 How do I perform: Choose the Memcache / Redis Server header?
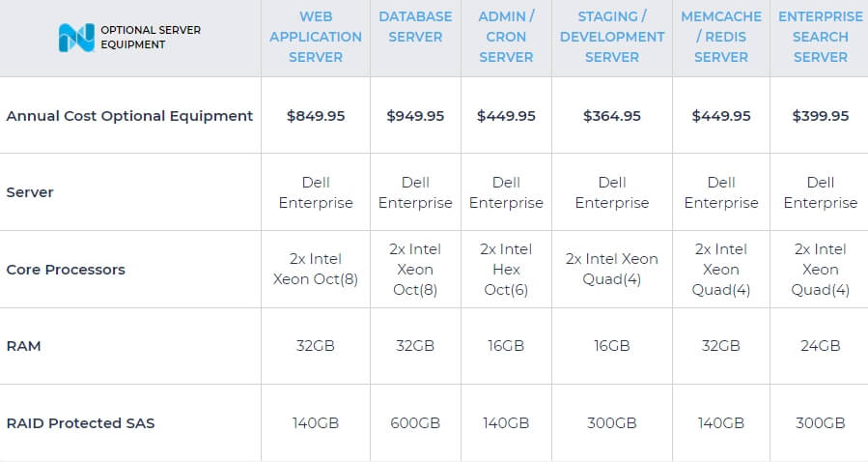(x=721, y=37)
